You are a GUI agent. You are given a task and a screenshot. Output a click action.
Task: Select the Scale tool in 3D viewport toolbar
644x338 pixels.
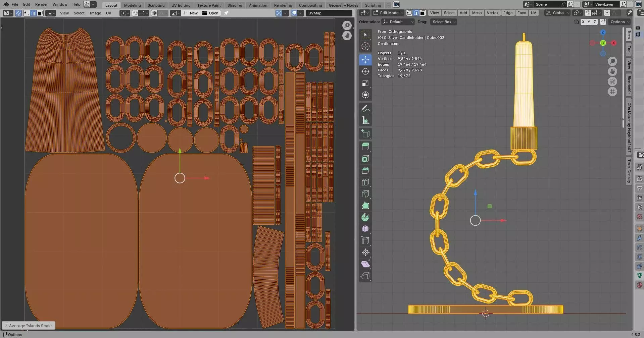365,83
